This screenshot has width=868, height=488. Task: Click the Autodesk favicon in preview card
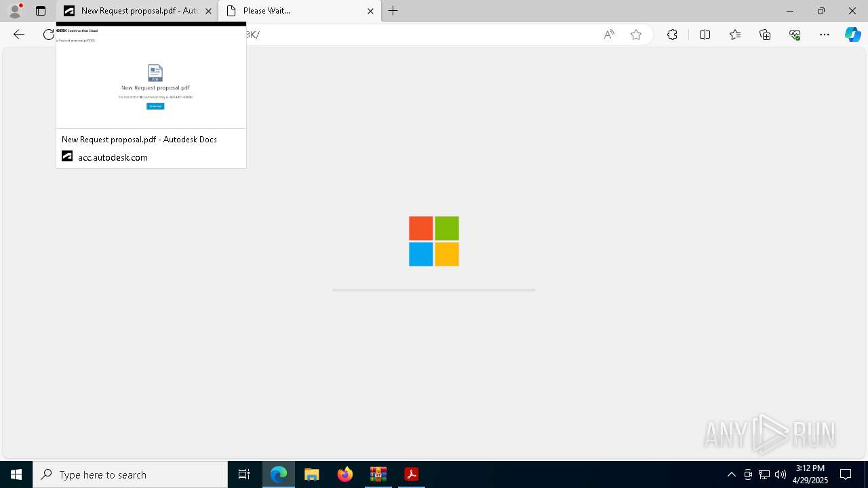click(67, 157)
